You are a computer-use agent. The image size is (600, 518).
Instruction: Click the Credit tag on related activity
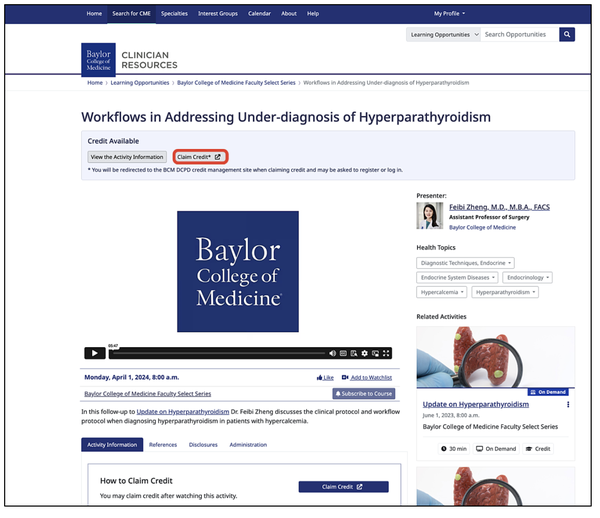pyautogui.click(x=538, y=449)
